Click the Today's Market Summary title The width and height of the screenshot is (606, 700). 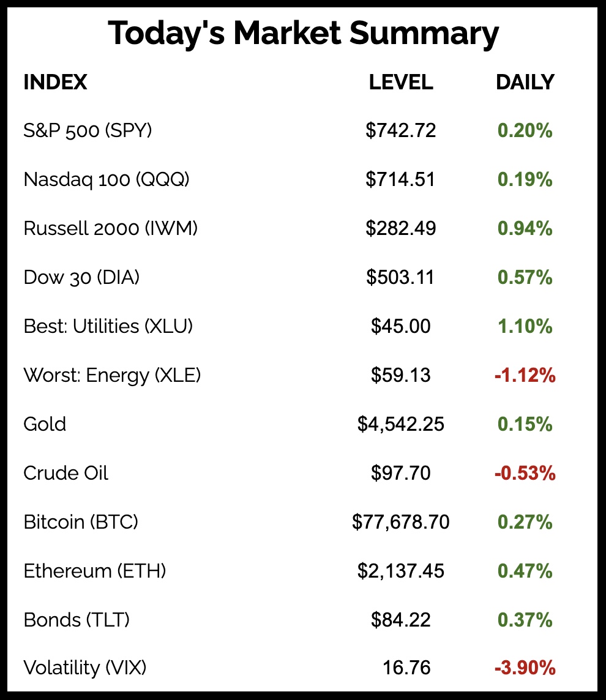[303, 34]
